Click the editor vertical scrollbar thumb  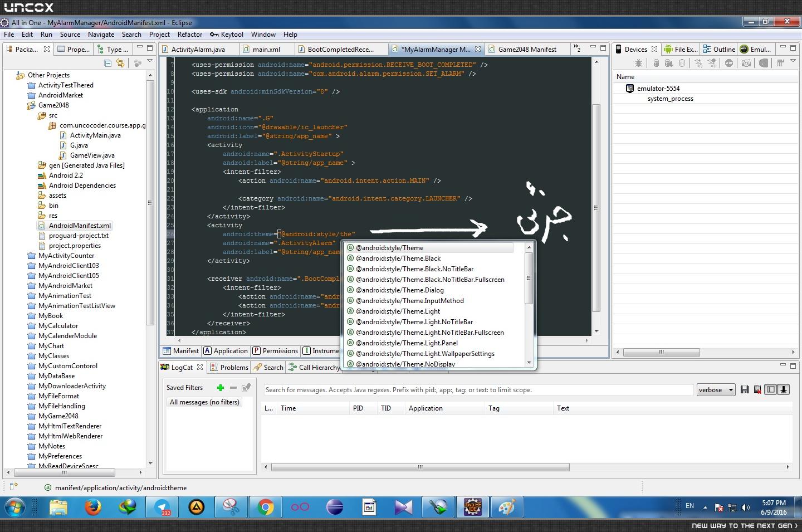(x=596, y=208)
